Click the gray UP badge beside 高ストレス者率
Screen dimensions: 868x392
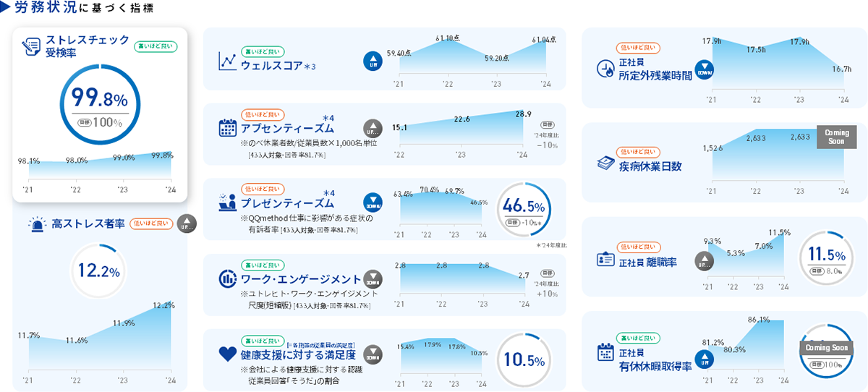[x=186, y=224]
